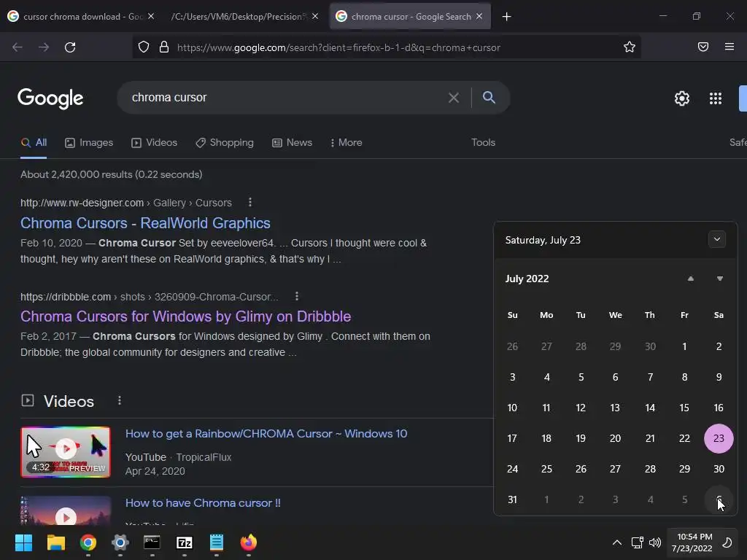Select the All results tab

click(34, 142)
